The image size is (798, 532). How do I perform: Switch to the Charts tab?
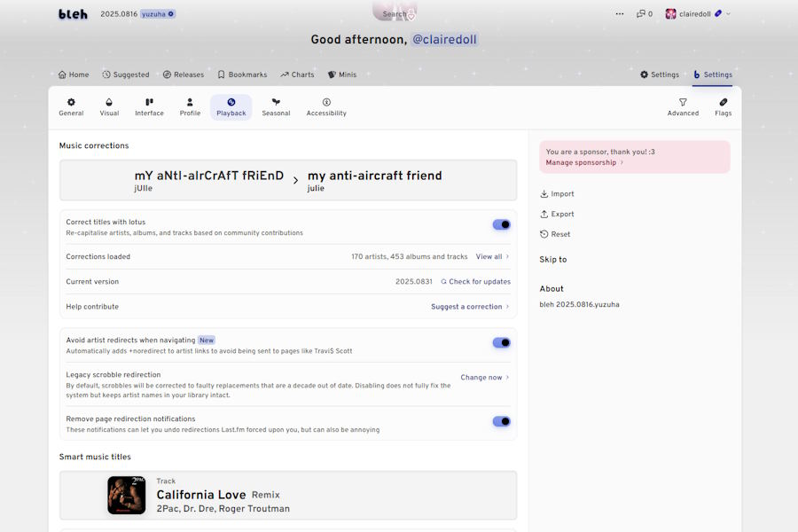[297, 75]
